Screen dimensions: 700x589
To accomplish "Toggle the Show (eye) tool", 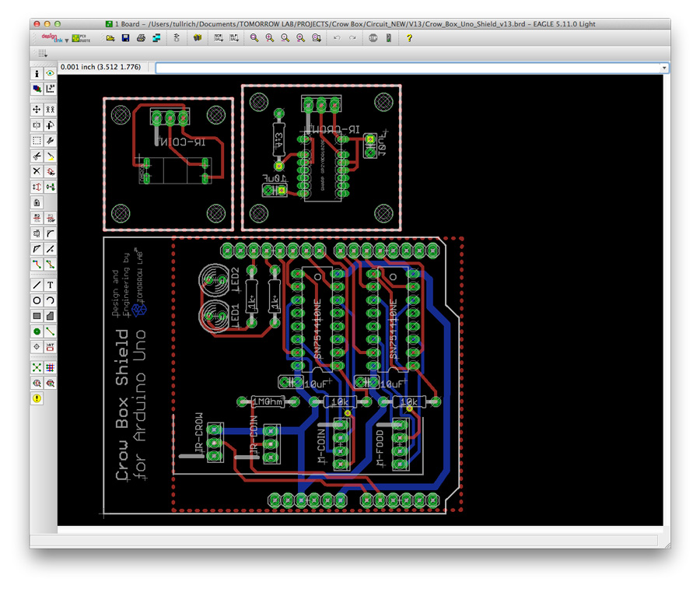I will (51, 74).
